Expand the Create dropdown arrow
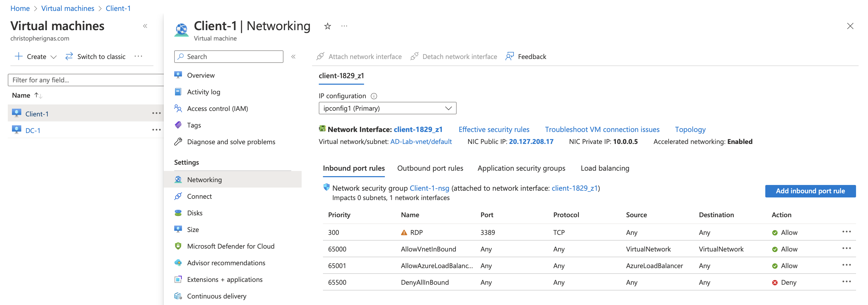Screen dimensions: 868x305 (53, 57)
